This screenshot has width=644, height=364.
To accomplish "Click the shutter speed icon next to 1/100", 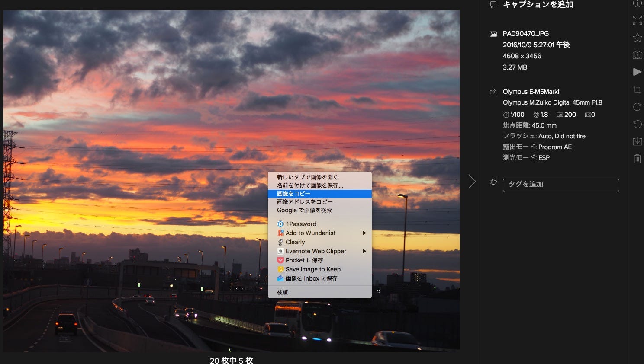I will click(506, 115).
